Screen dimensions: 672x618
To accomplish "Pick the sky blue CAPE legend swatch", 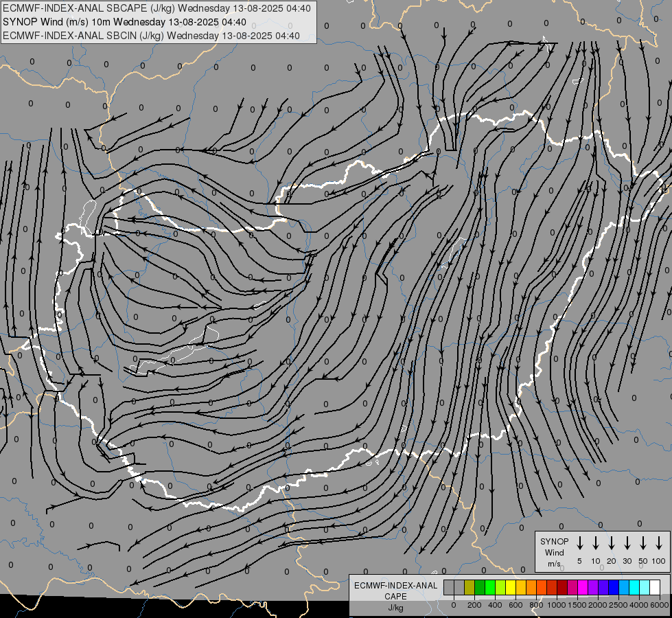I will click(x=623, y=587).
